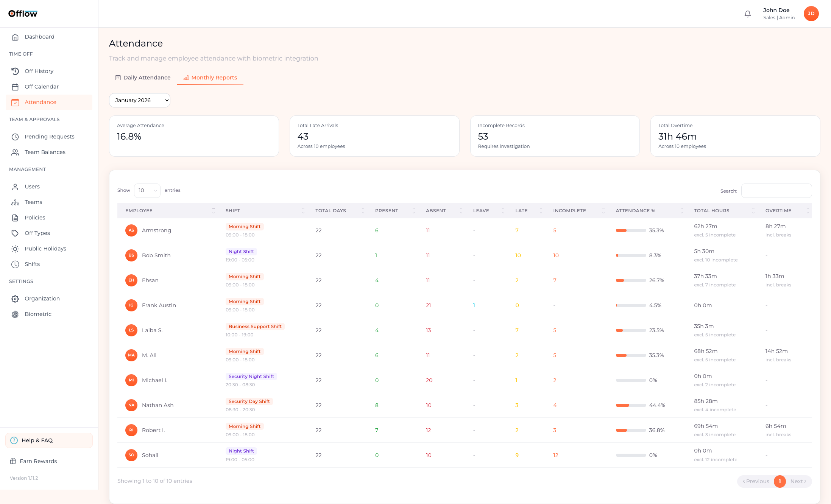The height and width of the screenshot is (504, 831).
Task: Open the Off Types tag icon
Action: [15, 233]
